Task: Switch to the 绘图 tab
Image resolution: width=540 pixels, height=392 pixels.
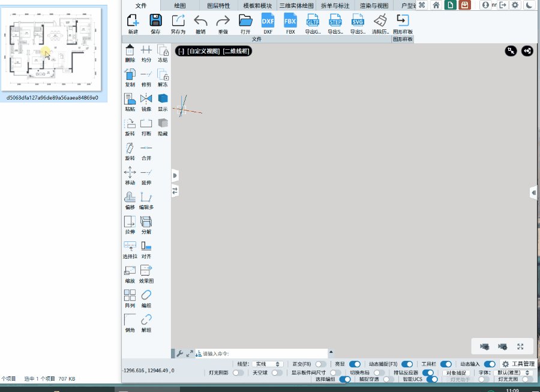Action: (x=180, y=5)
